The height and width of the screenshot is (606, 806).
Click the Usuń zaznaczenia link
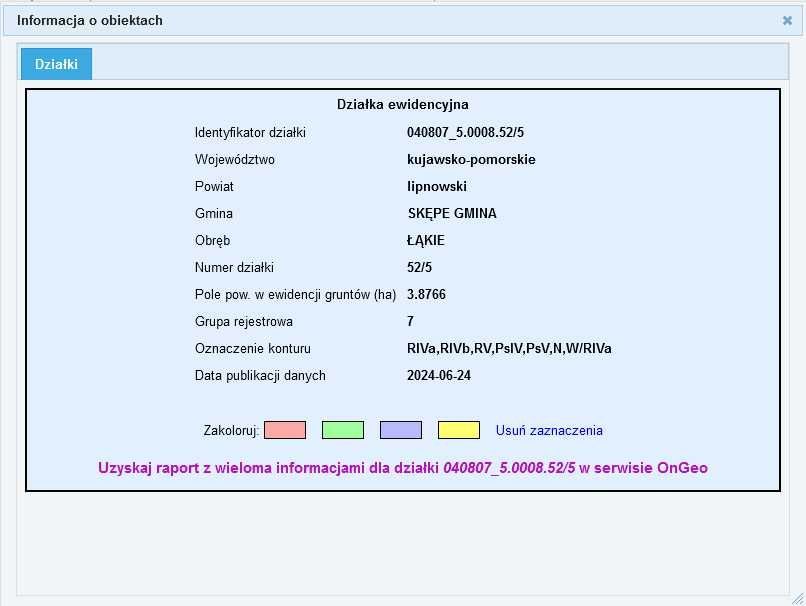[549, 430]
